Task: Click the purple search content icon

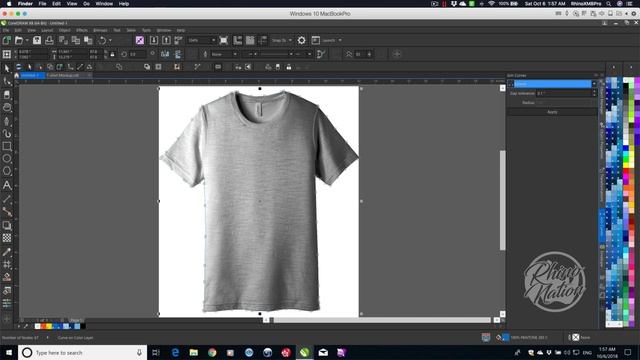Action: 140,40
